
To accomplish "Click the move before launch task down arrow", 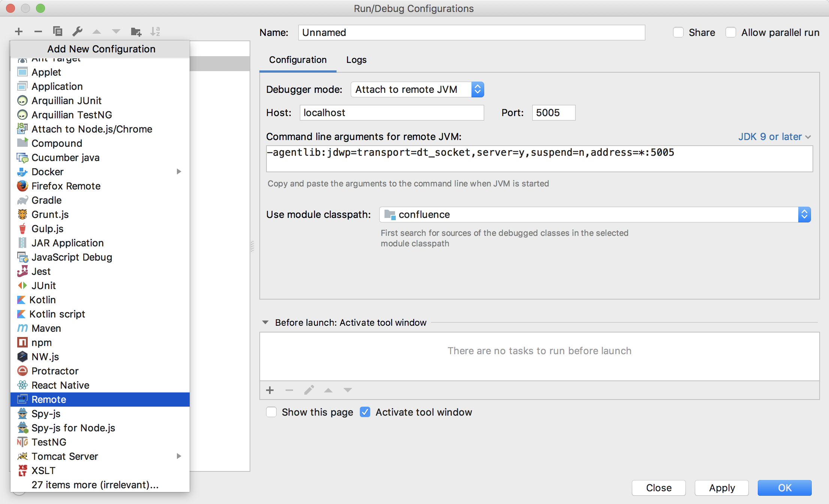I will [348, 390].
